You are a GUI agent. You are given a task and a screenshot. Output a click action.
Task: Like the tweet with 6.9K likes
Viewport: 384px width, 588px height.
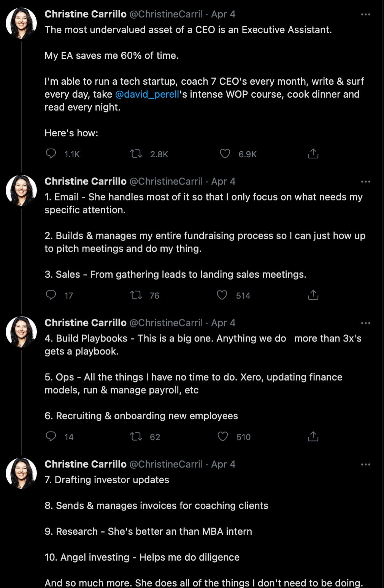click(225, 154)
